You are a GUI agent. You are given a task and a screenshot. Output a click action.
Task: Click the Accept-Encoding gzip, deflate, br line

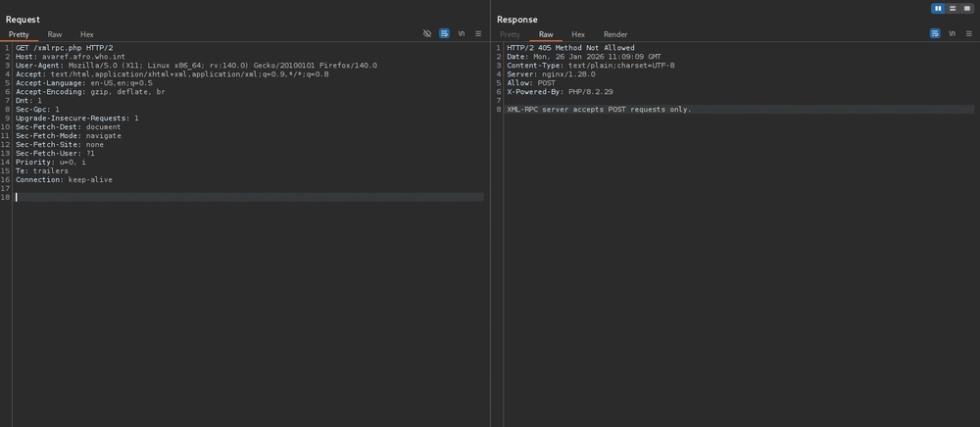pyautogui.click(x=90, y=92)
